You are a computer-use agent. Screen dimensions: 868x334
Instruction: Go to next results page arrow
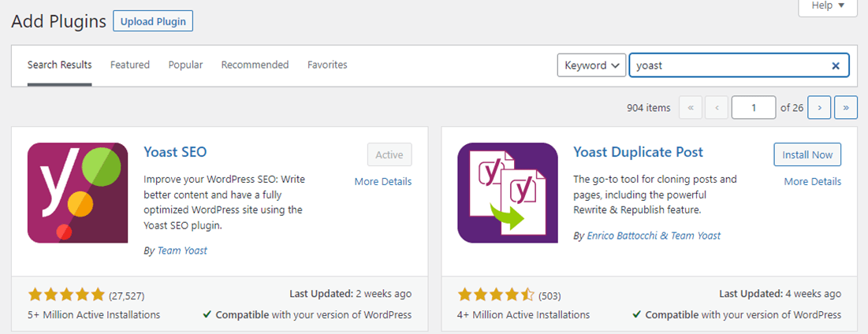point(819,108)
